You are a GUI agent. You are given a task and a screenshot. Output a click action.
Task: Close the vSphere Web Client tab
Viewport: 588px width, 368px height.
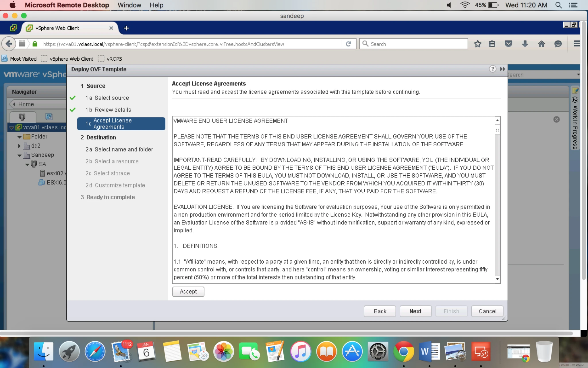click(111, 28)
